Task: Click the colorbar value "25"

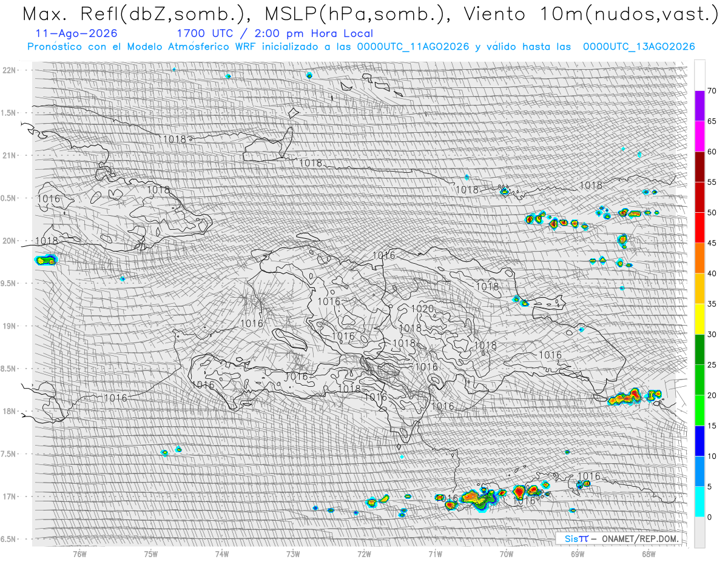Action: 712,364
